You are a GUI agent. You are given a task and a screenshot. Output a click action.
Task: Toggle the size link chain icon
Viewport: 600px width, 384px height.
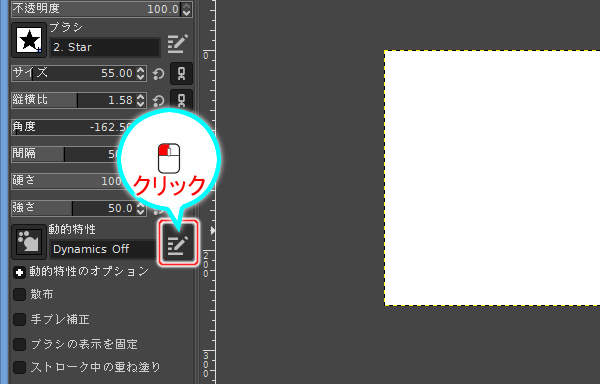pyautogui.click(x=181, y=73)
